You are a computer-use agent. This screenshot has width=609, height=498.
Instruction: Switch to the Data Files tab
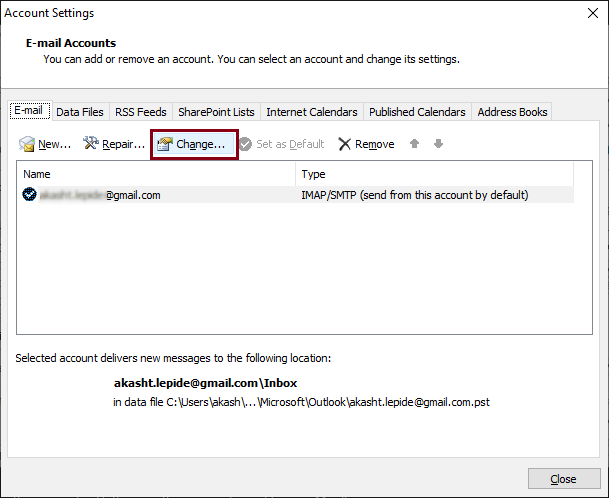[x=80, y=112]
